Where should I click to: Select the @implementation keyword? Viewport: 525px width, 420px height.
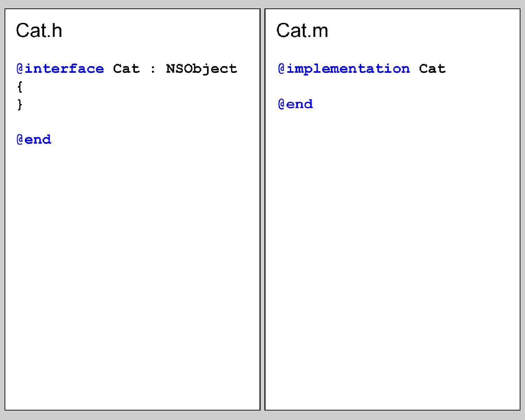click(x=344, y=69)
